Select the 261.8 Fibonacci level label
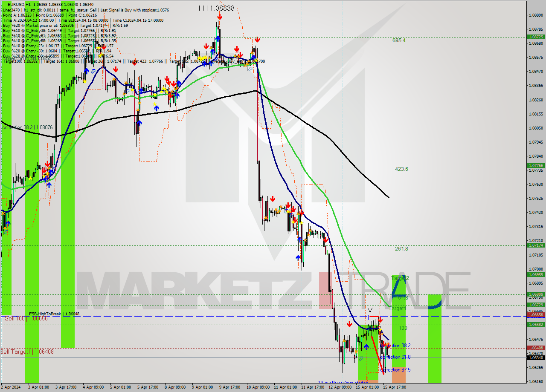The height and width of the screenshot is (392, 546). pos(401,249)
